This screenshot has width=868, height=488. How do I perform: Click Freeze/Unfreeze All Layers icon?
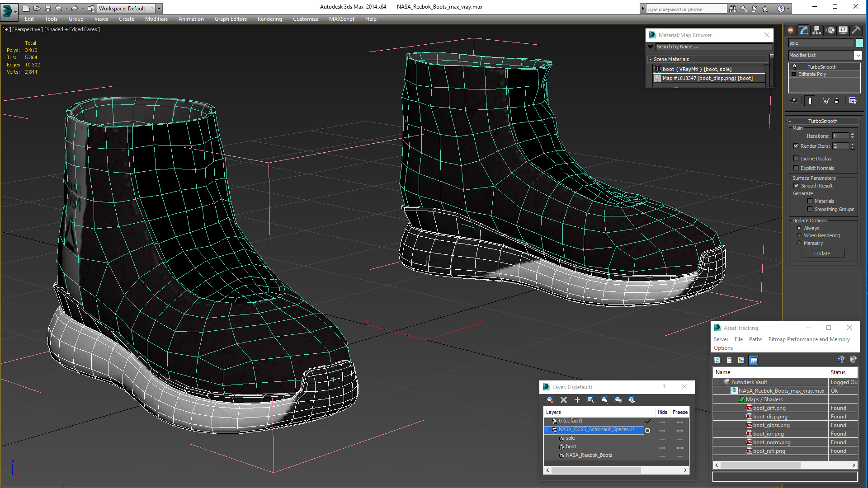click(x=632, y=400)
